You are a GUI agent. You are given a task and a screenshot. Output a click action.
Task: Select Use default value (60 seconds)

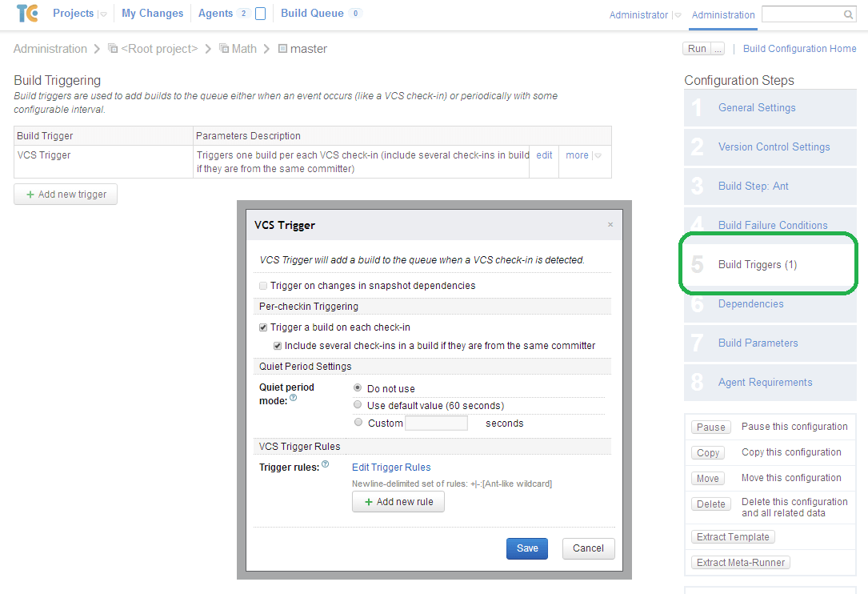click(358, 405)
